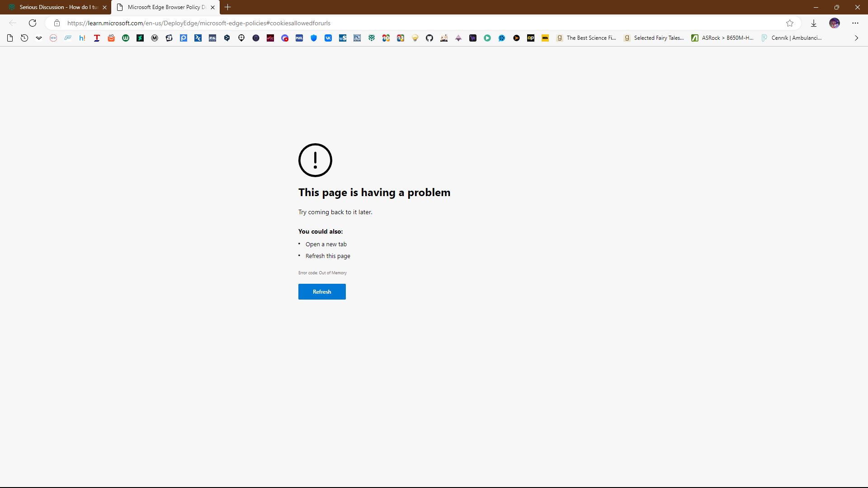Open the blank page bookmark icon
868x488 pixels.
[x=10, y=38]
